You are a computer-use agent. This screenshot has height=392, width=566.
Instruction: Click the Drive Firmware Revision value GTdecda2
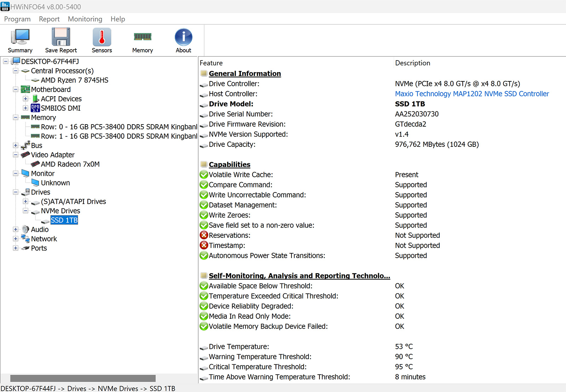click(410, 124)
